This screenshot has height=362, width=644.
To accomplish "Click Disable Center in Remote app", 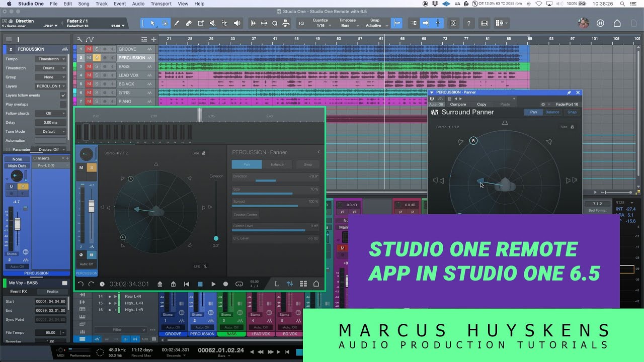I will [x=246, y=215].
